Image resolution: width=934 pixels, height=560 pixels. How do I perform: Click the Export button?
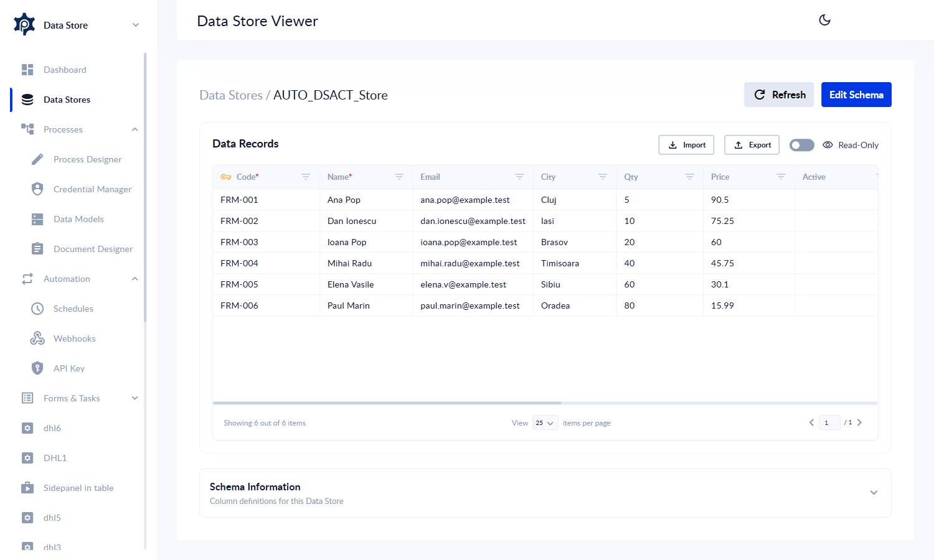752,145
